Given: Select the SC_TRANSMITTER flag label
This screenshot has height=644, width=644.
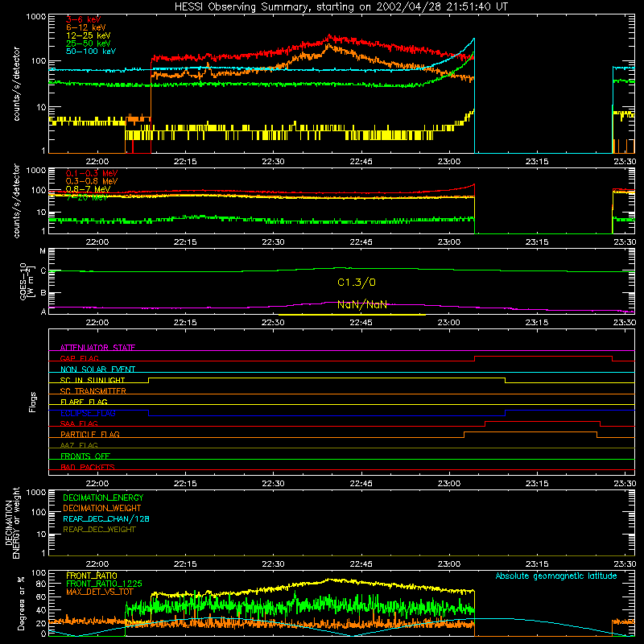Looking at the screenshot, I should click(93, 391).
